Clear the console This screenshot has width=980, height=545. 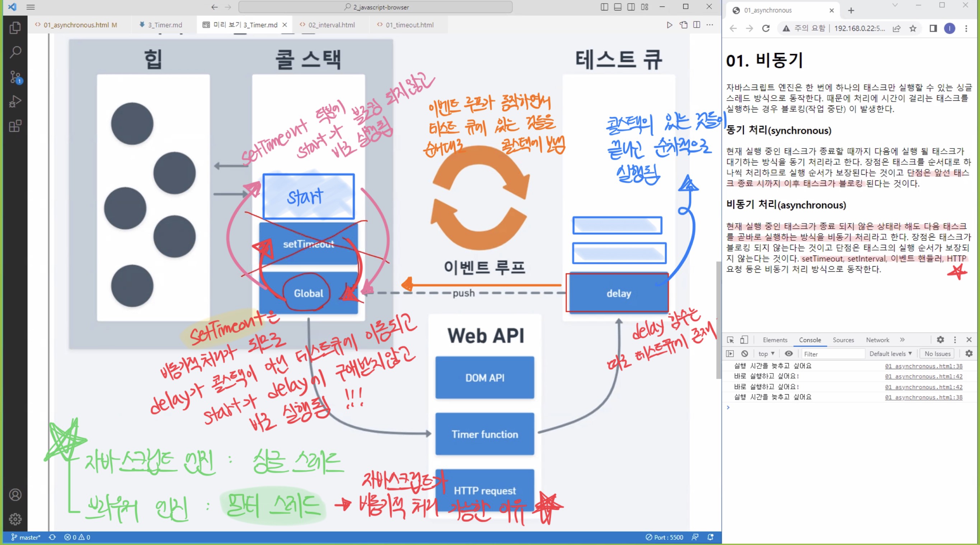coord(745,354)
